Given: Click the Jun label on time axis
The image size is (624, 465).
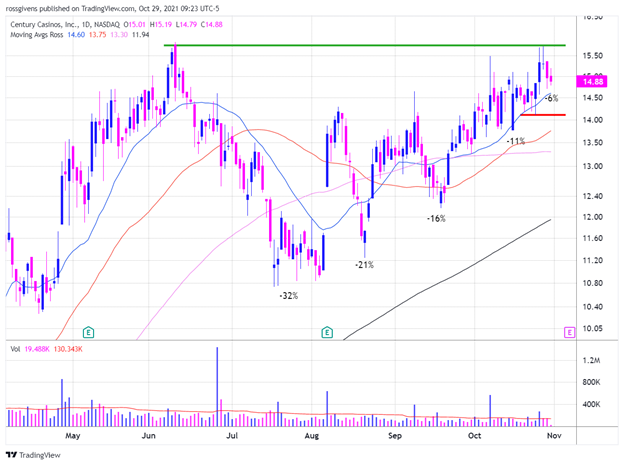Looking at the screenshot, I should [x=148, y=436].
